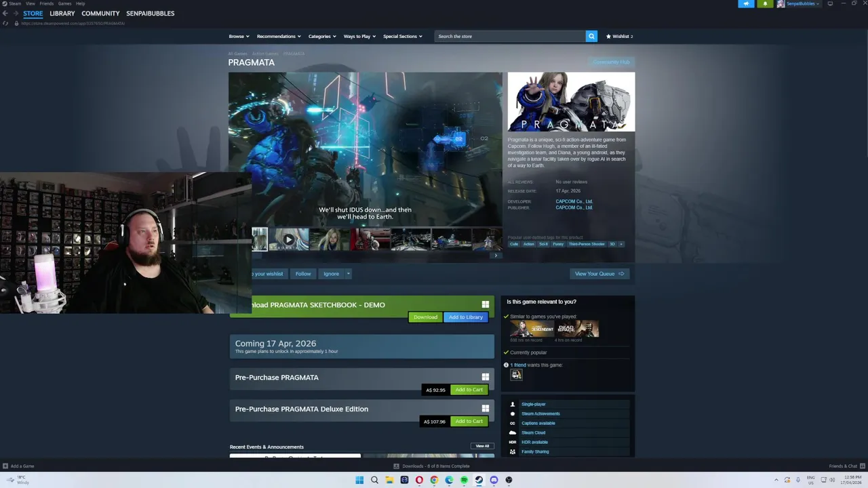Click the SenpaiBubbles profile avatar
868x488 pixels.
[781, 3]
